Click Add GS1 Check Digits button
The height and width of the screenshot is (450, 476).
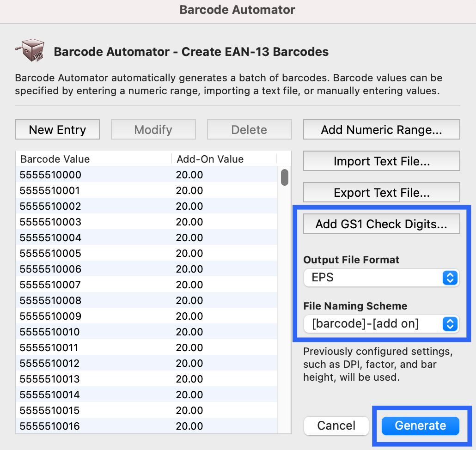tap(382, 224)
